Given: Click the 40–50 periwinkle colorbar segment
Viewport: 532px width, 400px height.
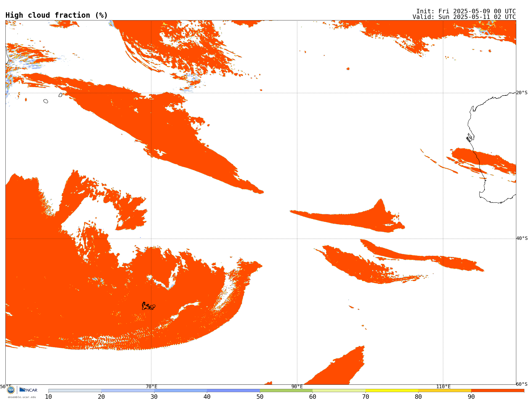Looking at the screenshot, I should pos(233,391).
